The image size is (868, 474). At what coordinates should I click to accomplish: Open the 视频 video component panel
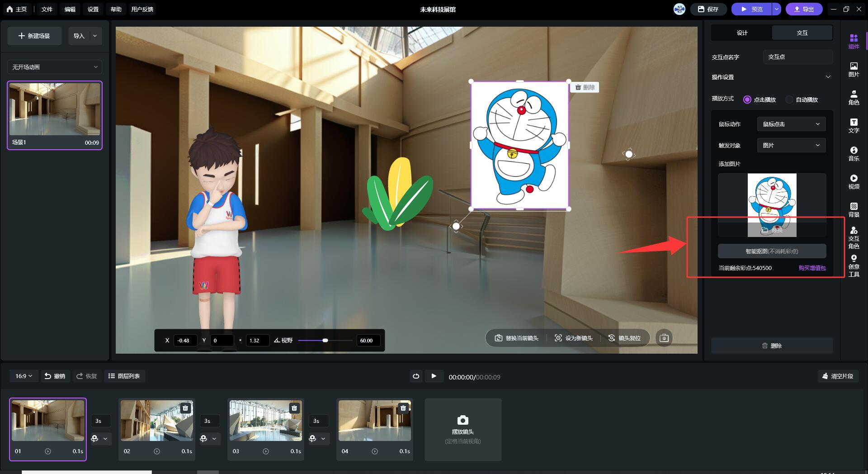click(853, 181)
